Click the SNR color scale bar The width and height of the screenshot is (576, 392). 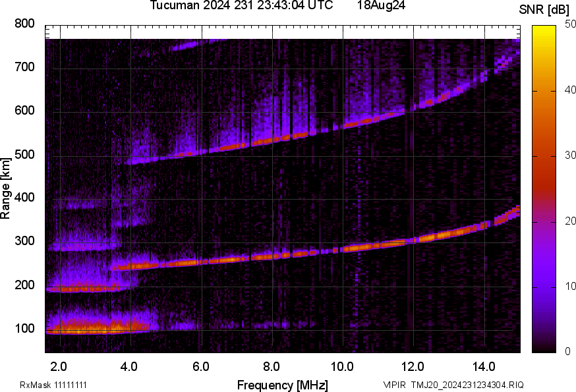click(544, 189)
